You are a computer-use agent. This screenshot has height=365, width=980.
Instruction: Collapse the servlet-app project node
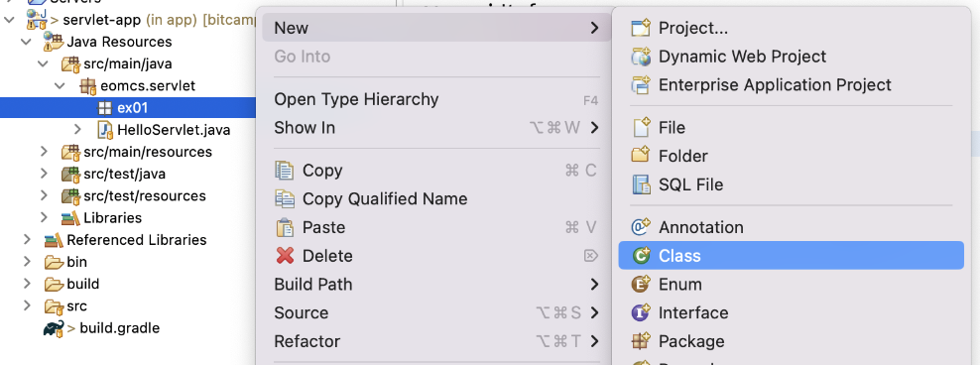pos(9,20)
